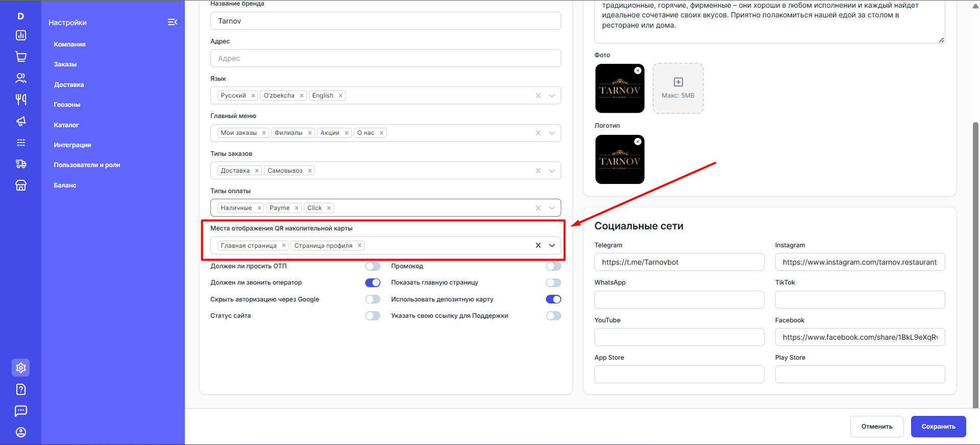Open the help question mark icon
This screenshot has height=445, width=980.
[x=21, y=389]
